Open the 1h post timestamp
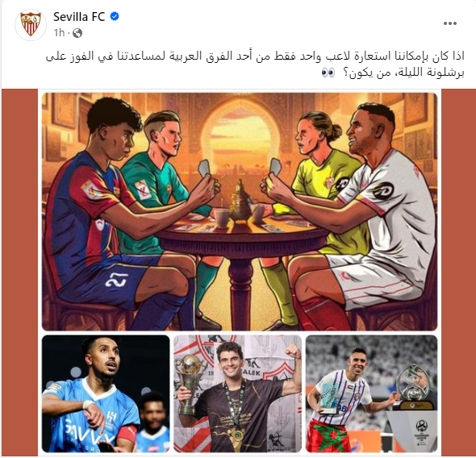This screenshot has width=476, height=458. 59,33
